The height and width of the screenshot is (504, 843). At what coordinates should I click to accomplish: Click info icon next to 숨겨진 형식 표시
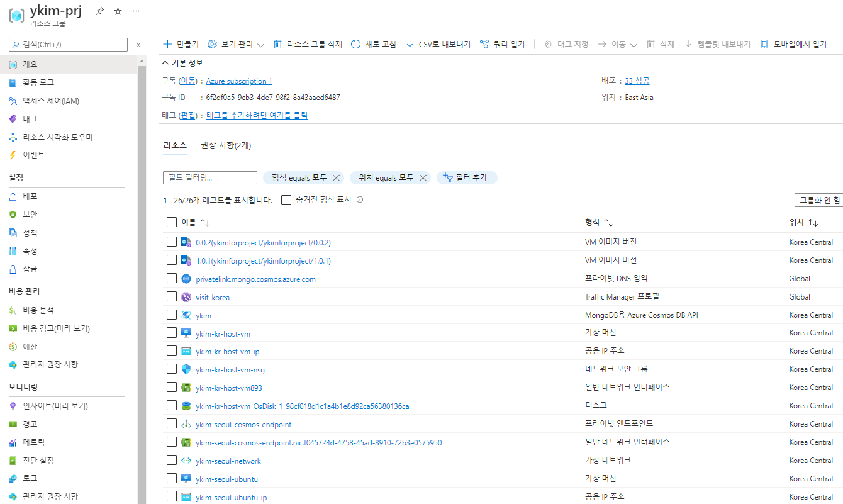click(360, 199)
